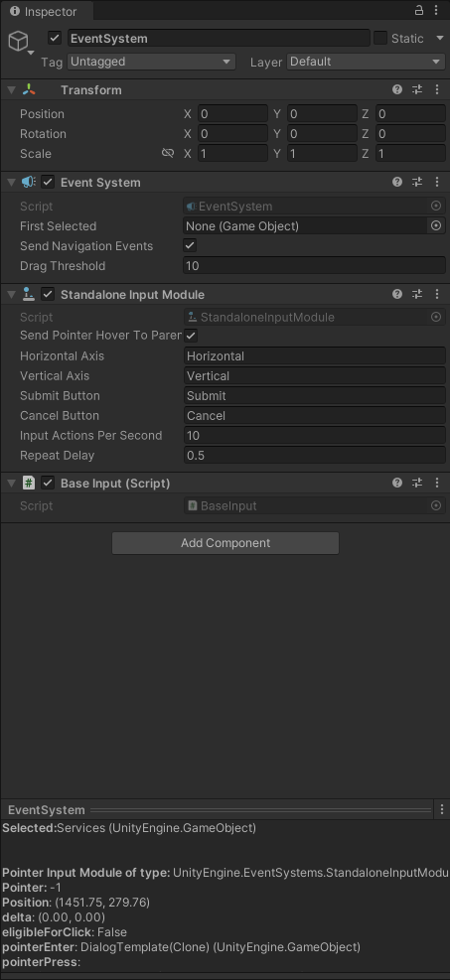Click the scale constrain proportions link icon
450x980 pixels.
pos(168,153)
